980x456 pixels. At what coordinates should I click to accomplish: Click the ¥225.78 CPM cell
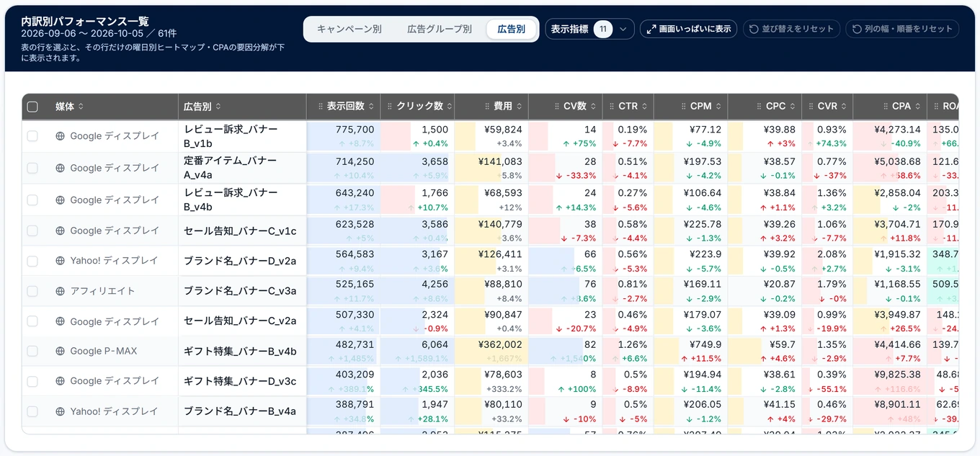[691, 231]
